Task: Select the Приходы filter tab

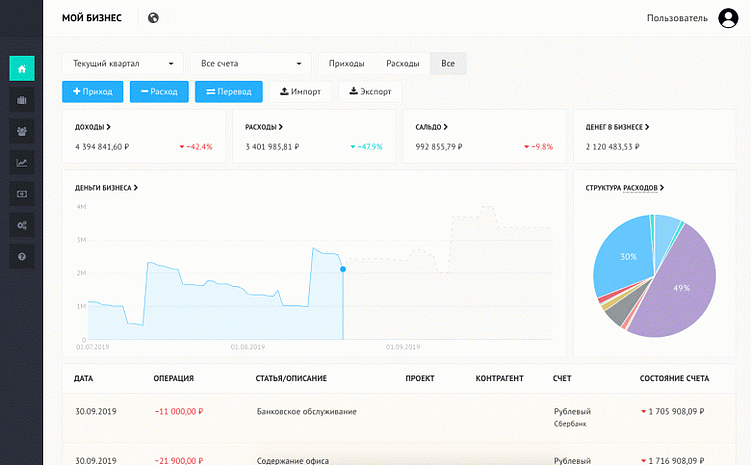Action: [347, 63]
